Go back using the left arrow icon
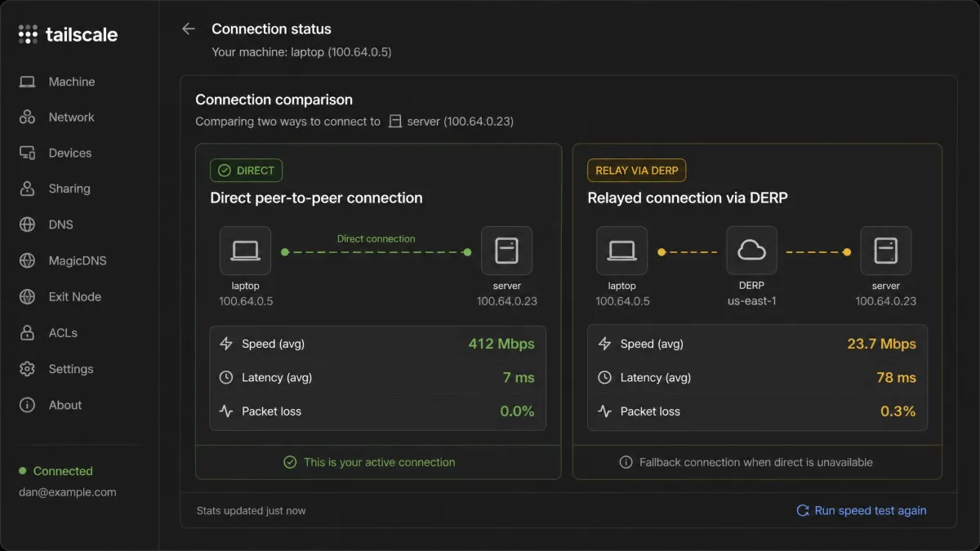This screenshot has height=551, width=980. (x=189, y=29)
